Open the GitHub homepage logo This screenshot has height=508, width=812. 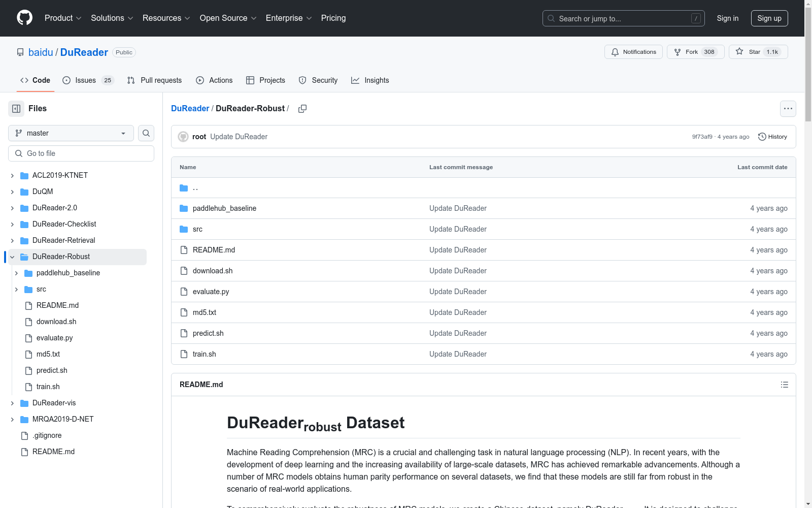click(x=24, y=18)
